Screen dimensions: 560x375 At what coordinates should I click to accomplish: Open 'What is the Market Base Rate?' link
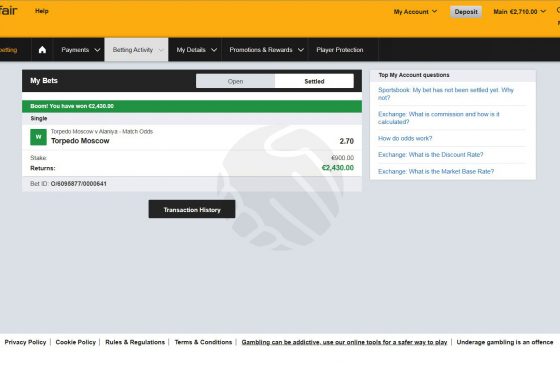coord(436,171)
